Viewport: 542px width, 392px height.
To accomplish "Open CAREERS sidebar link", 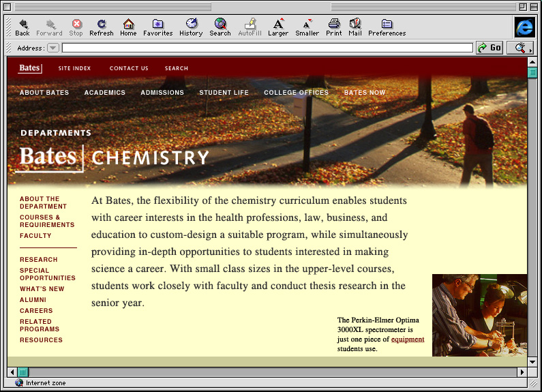I will [x=36, y=310].
